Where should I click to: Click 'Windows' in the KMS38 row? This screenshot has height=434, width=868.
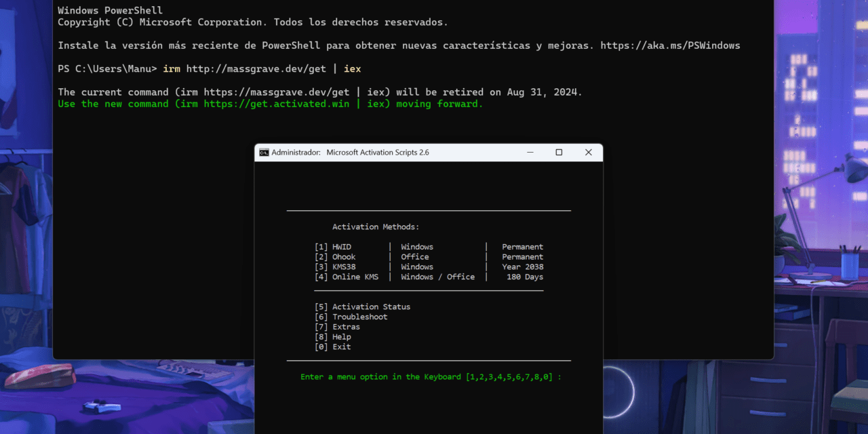(x=417, y=267)
